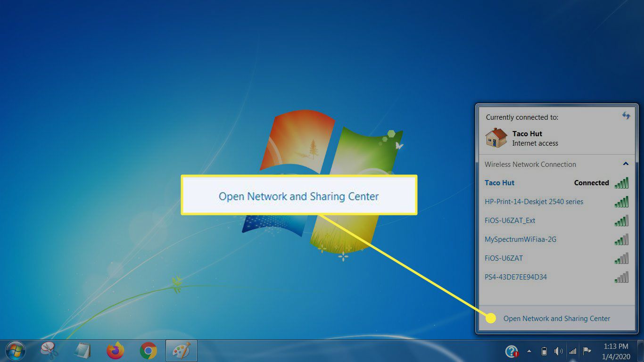Open the Action Center flag icon
This screenshot has width=644, height=362.
click(x=587, y=351)
